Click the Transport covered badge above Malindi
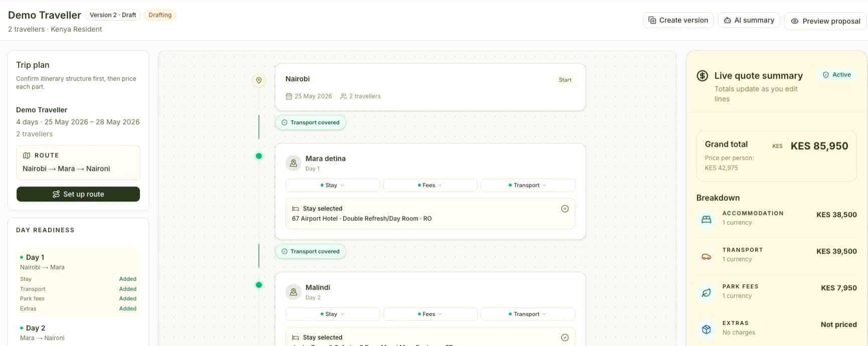Image resolution: width=868 pixels, height=346 pixels. pos(311,251)
